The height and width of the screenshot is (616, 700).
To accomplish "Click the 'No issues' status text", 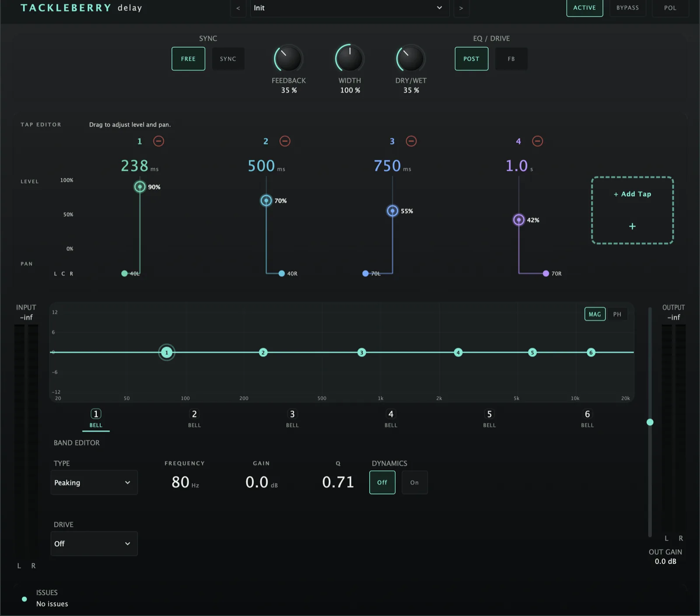I will point(52,604).
